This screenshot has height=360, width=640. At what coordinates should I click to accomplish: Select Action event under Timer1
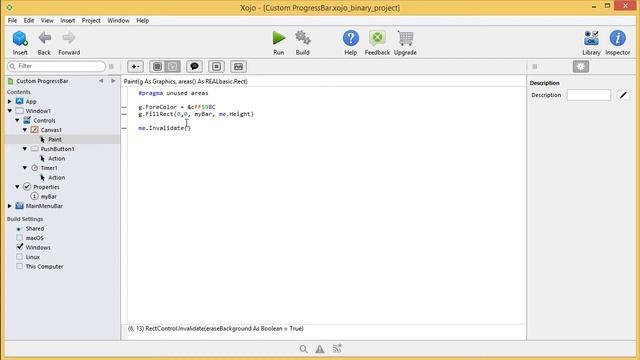coord(57,178)
